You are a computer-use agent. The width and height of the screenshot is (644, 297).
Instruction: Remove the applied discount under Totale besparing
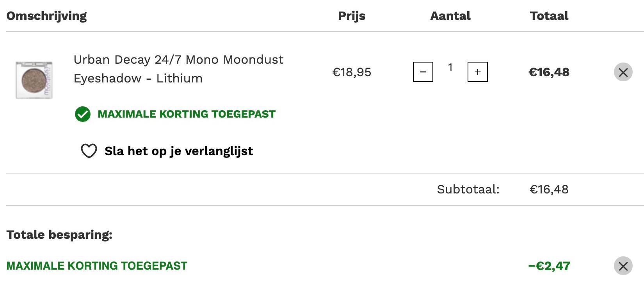(623, 266)
